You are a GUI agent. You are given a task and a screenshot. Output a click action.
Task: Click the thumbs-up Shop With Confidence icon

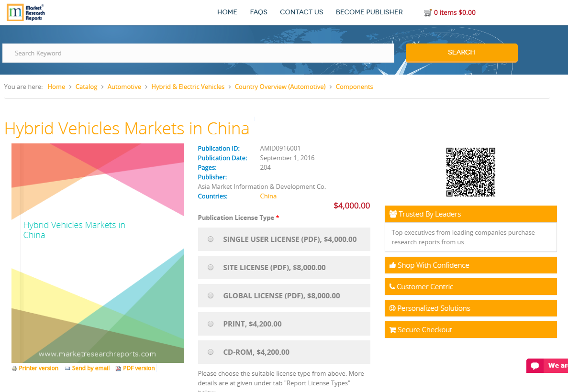393,265
